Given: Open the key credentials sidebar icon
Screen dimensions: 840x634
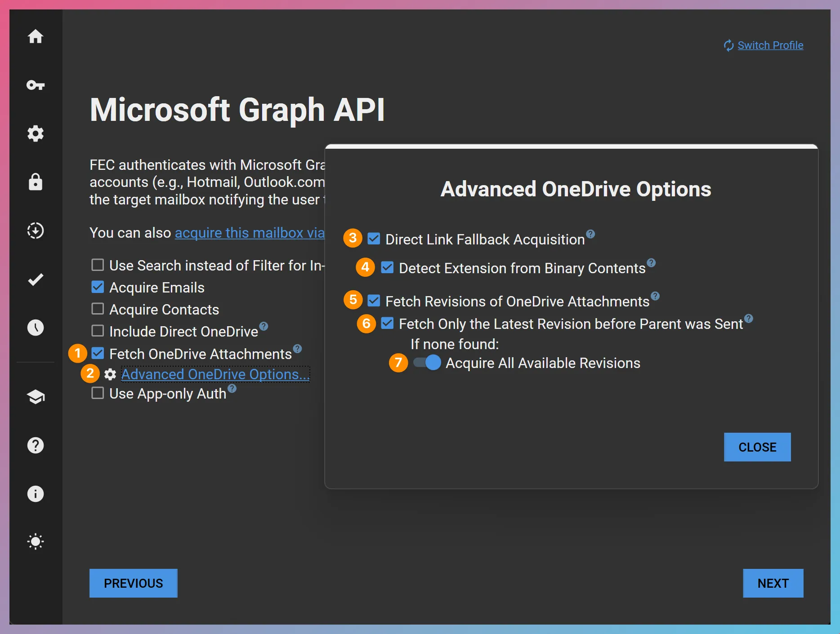Looking at the screenshot, I should 36,85.
